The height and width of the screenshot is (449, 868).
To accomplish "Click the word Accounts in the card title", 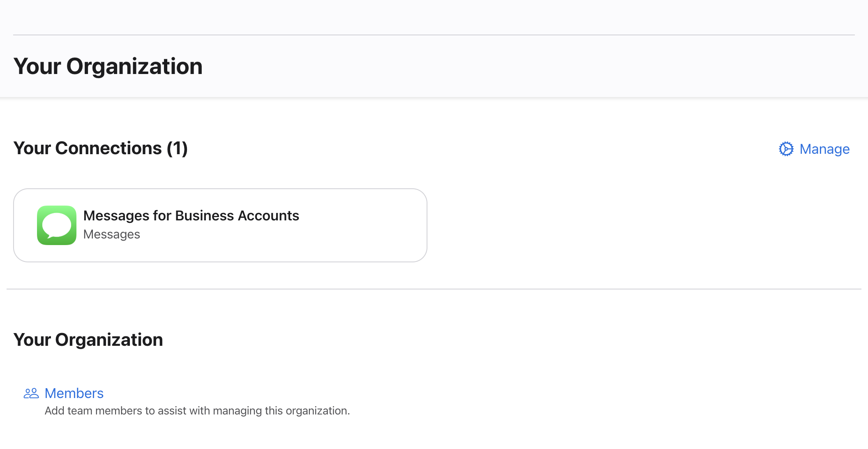I will (268, 215).
